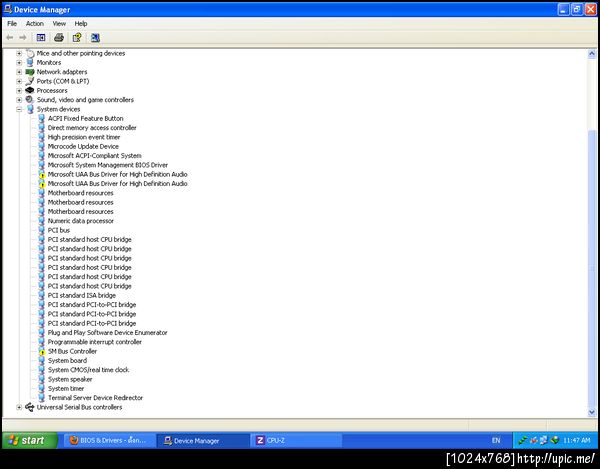
Task: Switch to CPU-Z taskbar button
Action: pyautogui.click(x=296, y=440)
